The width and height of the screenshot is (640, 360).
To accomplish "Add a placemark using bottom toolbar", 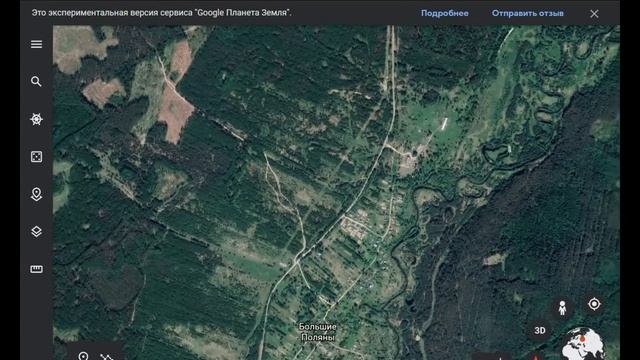I will point(83,356).
